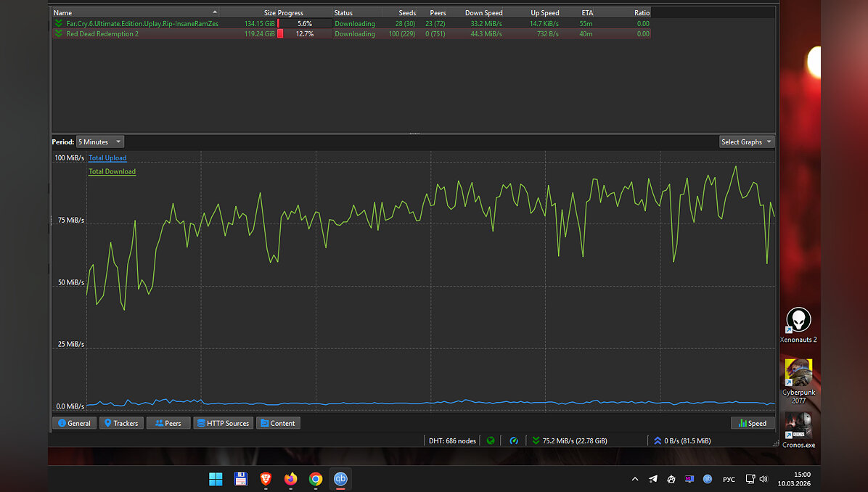Open Firefox from taskbar

point(290,479)
